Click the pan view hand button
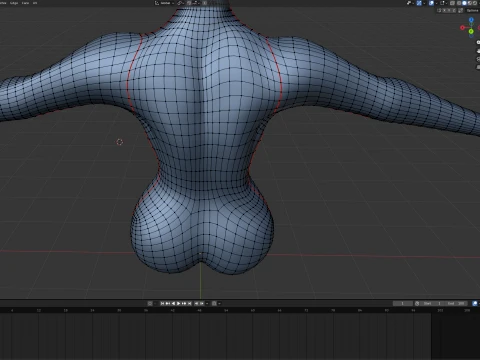Viewport: 480px width, 360px height. point(478,51)
